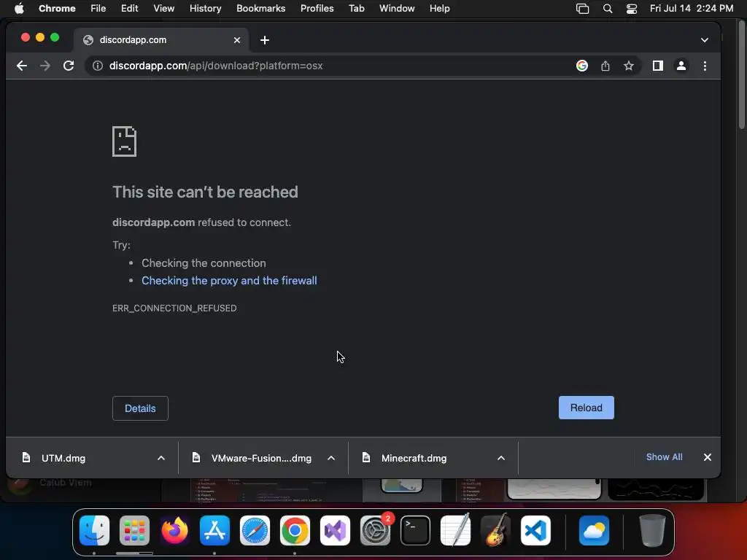Go back using the browser back arrow
This screenshot has width=747, height=560.
tap(21, 66)
